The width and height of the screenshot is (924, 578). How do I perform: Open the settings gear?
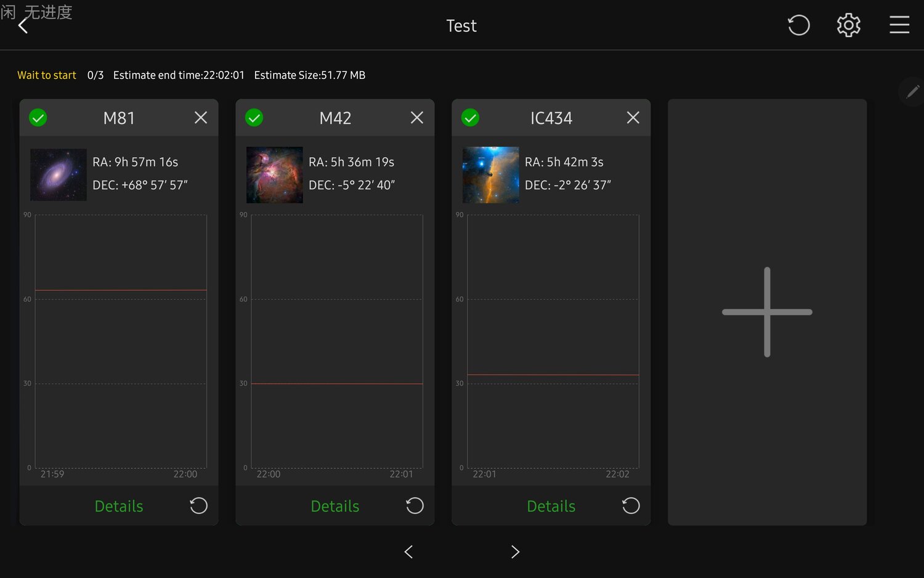click(x=848, y=25)
